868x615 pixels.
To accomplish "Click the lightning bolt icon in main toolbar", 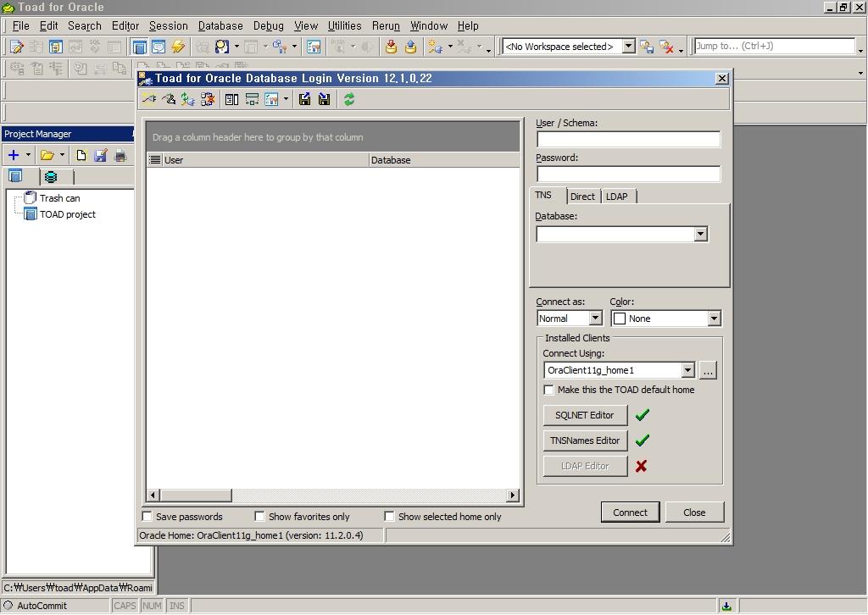I will pyautogui.click(x=178, y=47).
